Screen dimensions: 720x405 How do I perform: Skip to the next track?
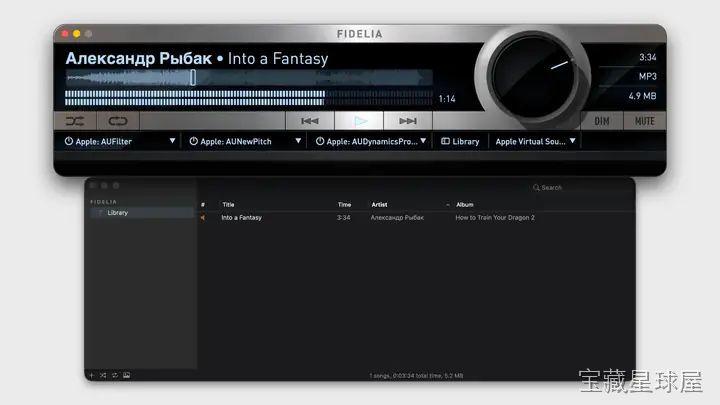click(x=408, y=121)
